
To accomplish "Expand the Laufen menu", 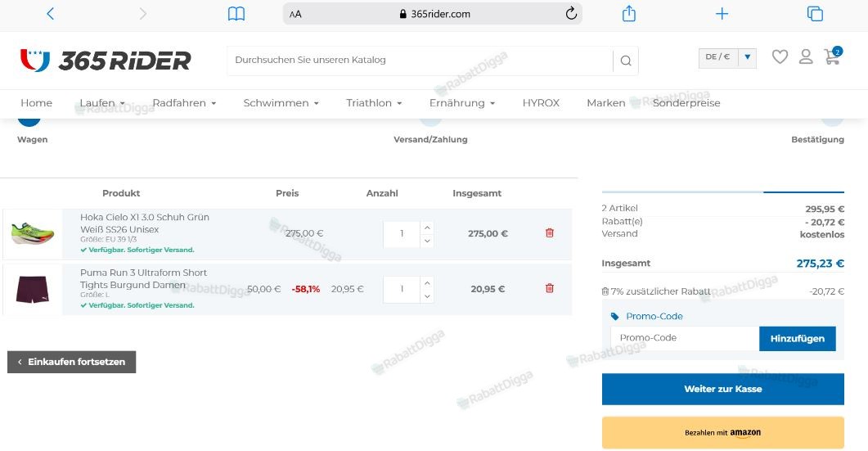I will (x=102, y=103).
